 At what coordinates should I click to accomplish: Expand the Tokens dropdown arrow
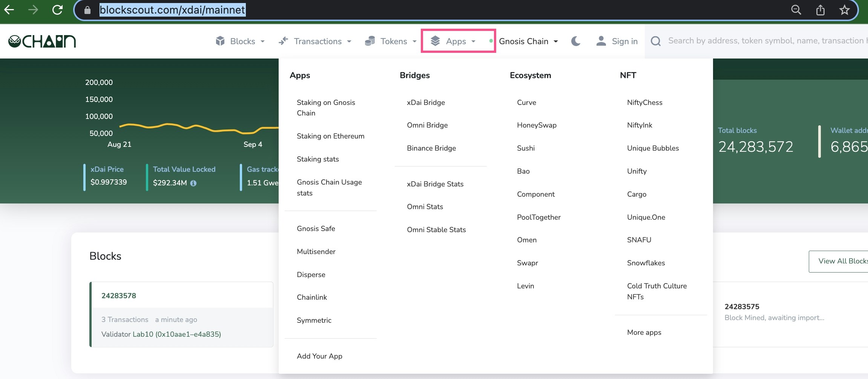[x=414, y=41]
